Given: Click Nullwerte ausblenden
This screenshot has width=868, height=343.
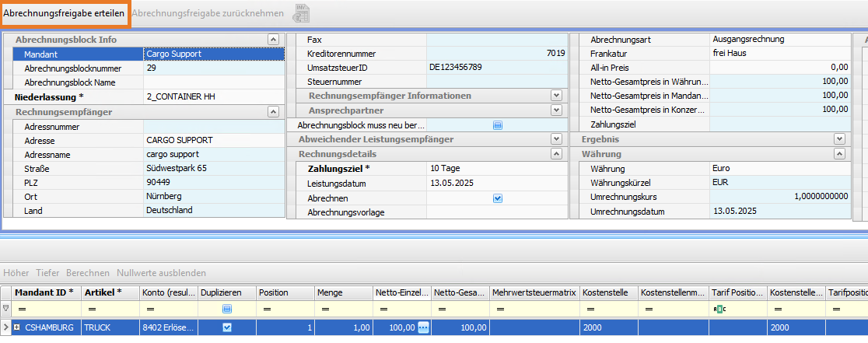Looking at the screenshot, I should pos(161,273).
